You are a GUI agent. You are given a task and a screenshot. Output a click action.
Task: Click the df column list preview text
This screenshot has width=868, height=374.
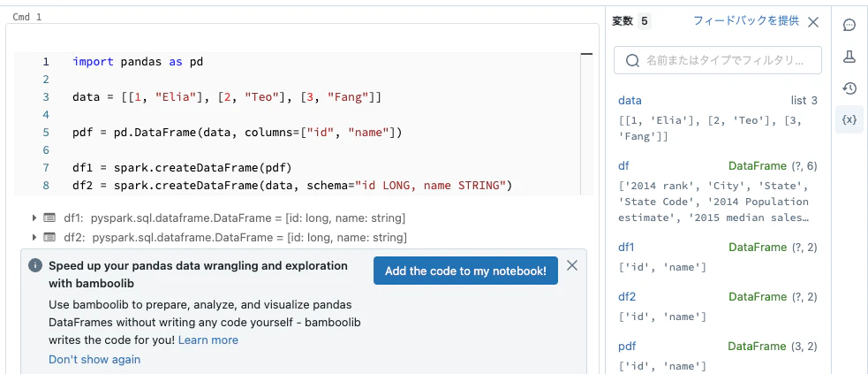(714, 202)
